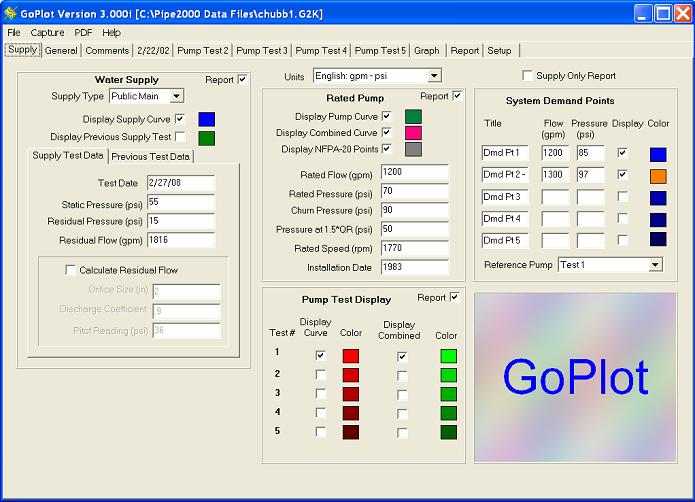
Task: Click the Static Pressure input field
Action: tap(181, 202)
